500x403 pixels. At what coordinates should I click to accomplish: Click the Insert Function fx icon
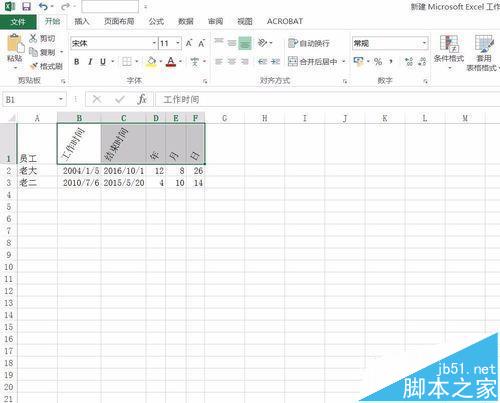coord(142,99)
